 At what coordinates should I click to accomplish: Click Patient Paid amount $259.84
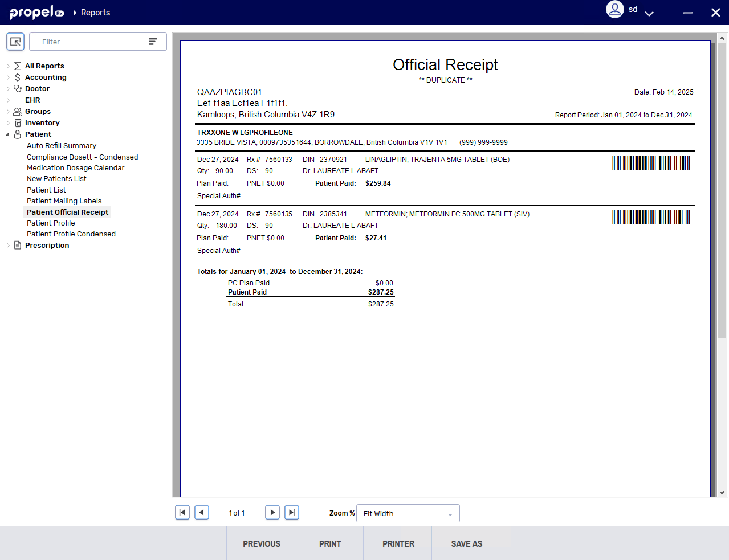point(378,183)
